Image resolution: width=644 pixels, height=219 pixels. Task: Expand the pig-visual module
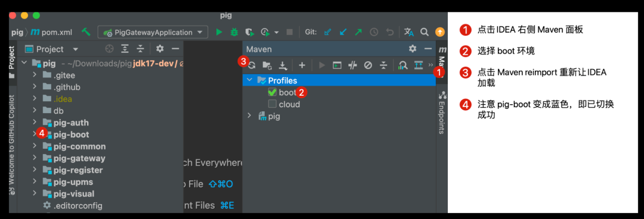35,193
